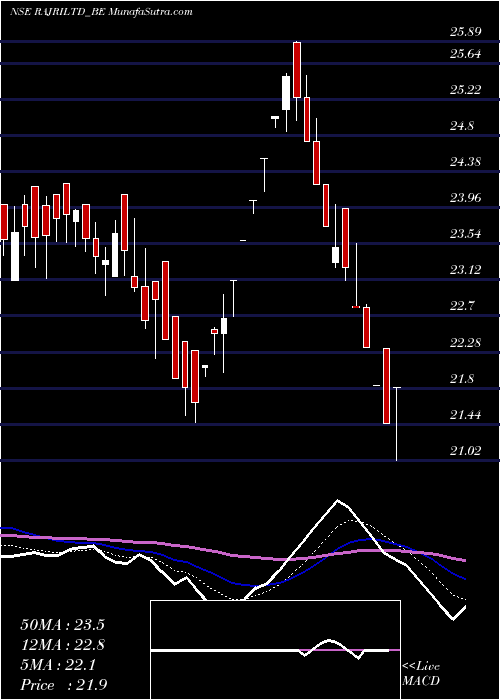
Task: Click the 5MA : 22.1 readout
Action: tap(58, 665)
